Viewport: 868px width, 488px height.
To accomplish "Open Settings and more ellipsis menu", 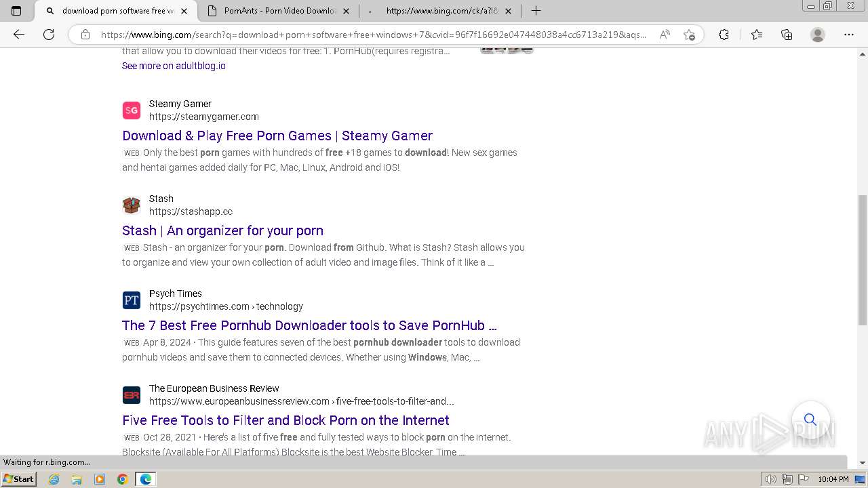I will click(849, 35).
